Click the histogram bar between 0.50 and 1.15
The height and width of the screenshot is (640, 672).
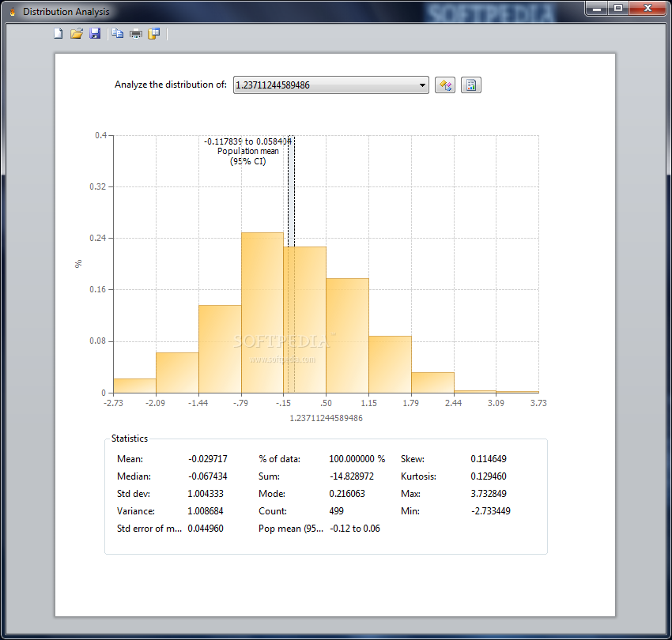[x=347, y=336]
